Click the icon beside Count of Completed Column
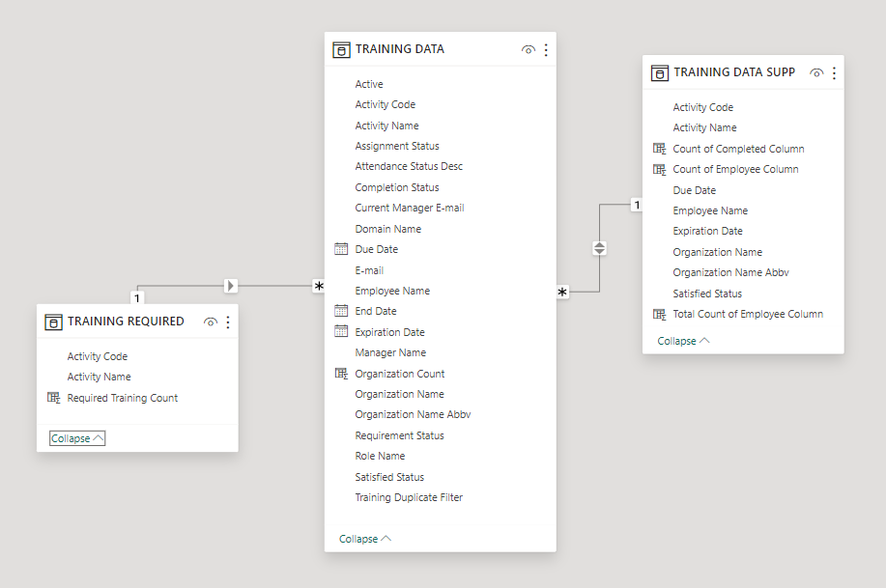Image resolution: width=886 pixels, height=588 pixels. click(x=659, y=149)
